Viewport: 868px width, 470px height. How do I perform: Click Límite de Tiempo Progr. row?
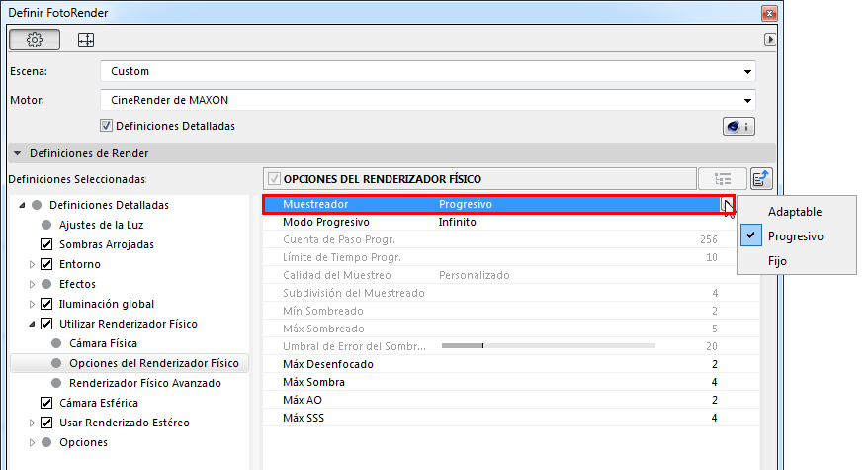pyautogui.click(x=511, y=257)
